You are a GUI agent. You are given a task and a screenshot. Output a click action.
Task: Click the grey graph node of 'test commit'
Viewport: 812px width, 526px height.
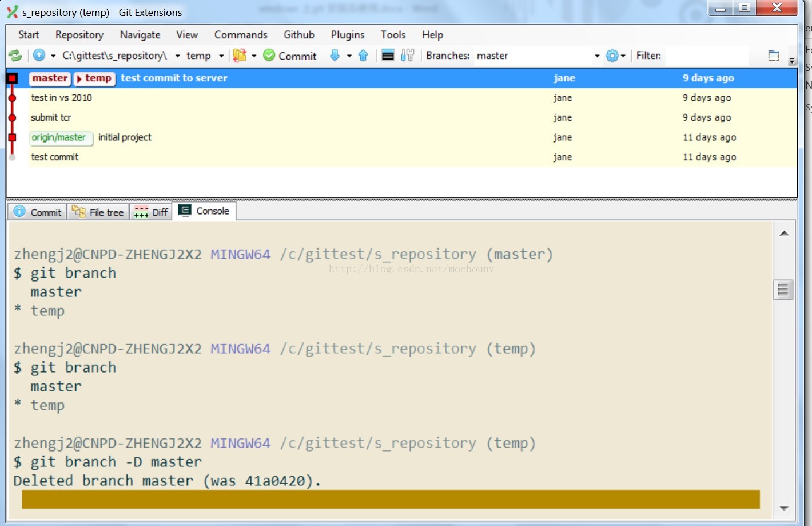coord(13,157)
